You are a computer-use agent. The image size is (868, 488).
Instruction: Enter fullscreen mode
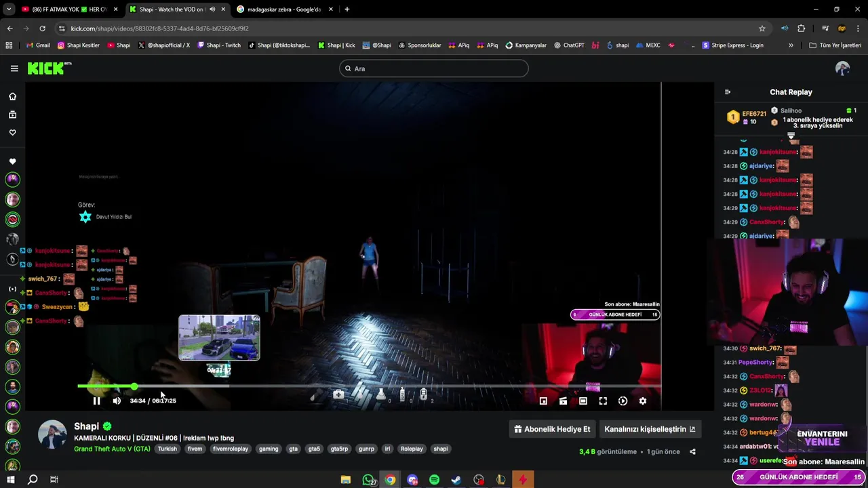point(603,401)
